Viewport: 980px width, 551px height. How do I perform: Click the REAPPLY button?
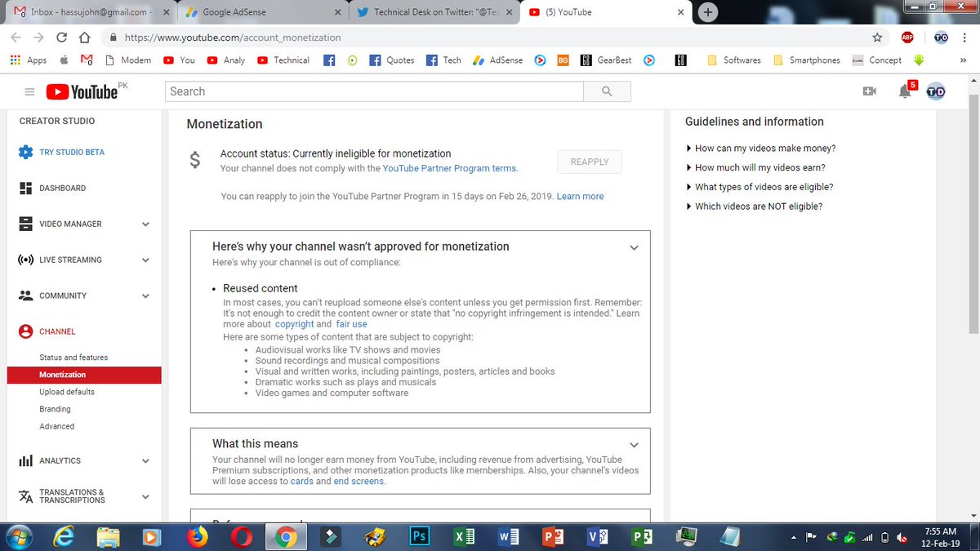(590, 162)
